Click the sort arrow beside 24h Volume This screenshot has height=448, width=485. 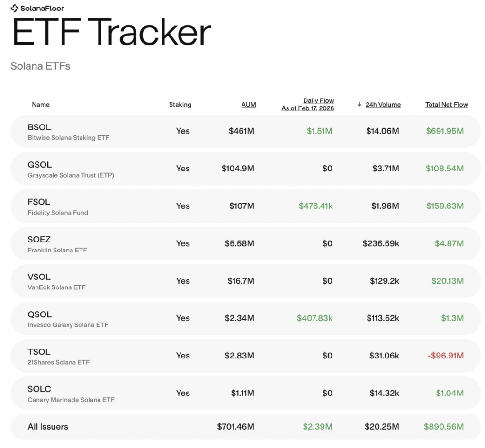tap(359, 104)
